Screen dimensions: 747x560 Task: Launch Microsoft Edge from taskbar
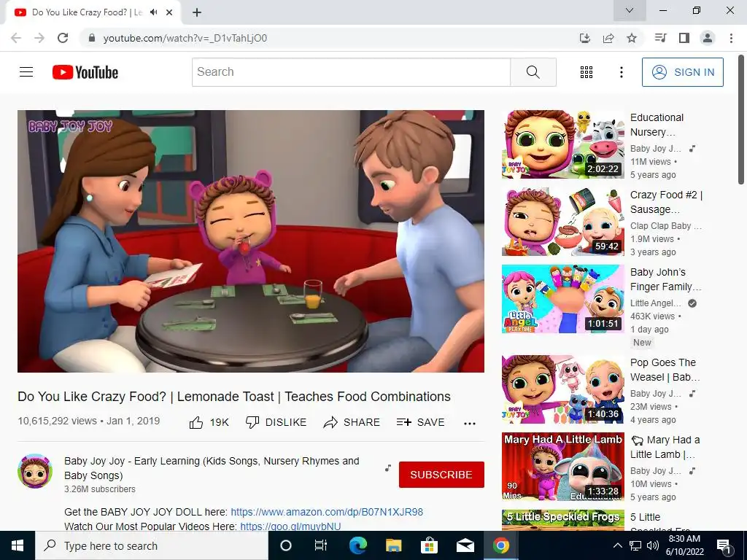click(x=357, y=545)
